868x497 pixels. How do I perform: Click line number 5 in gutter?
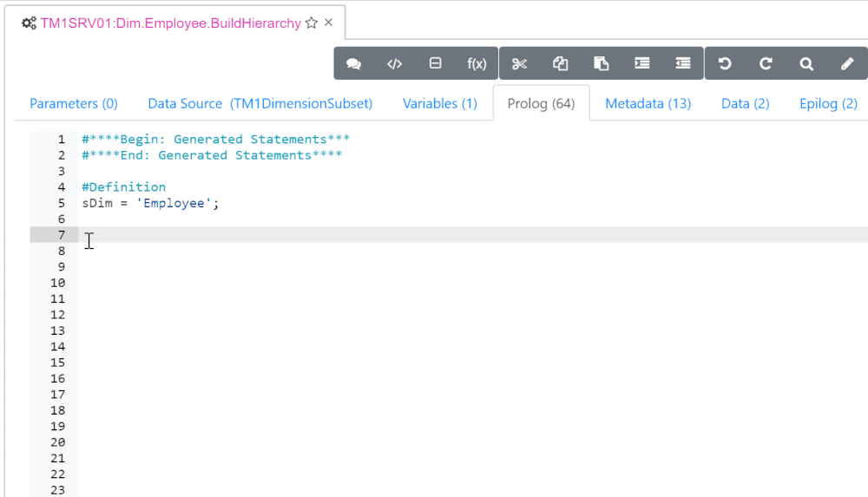[x=62, y=203]
